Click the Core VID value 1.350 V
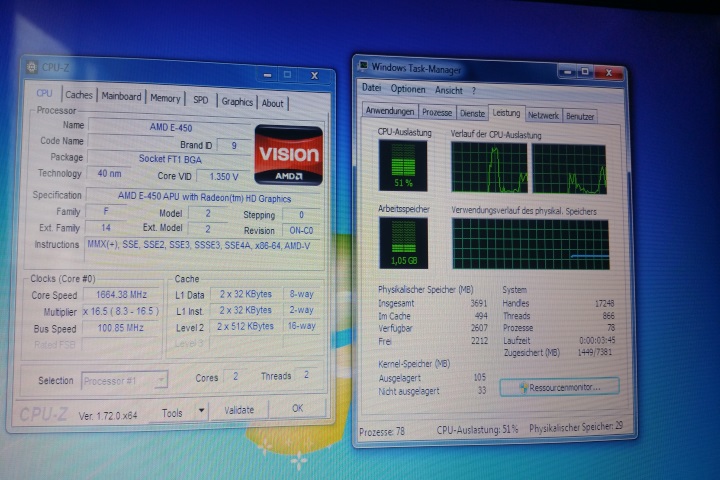The width and height of the screenshot is (720, 480). [x=224, y=177]
